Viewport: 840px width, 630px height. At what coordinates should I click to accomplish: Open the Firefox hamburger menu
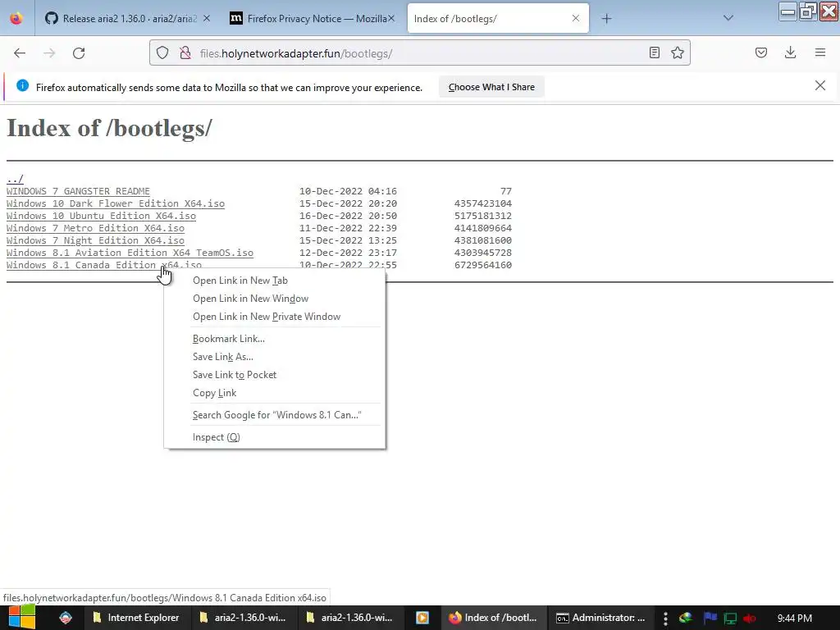[x=820, y=52]
